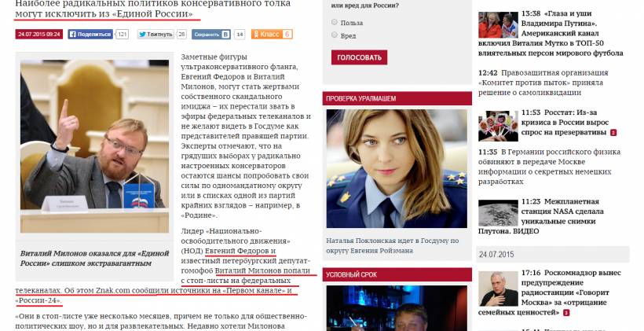Open the ПРОВЕРКА УРАЛМАШЕМ section header
Screen dimensions: 644x331
pyautogui.click(x=397, y=99)
